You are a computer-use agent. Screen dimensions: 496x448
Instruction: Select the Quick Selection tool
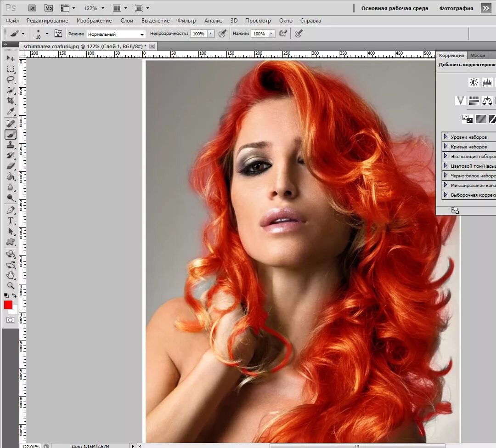(11, 90)
